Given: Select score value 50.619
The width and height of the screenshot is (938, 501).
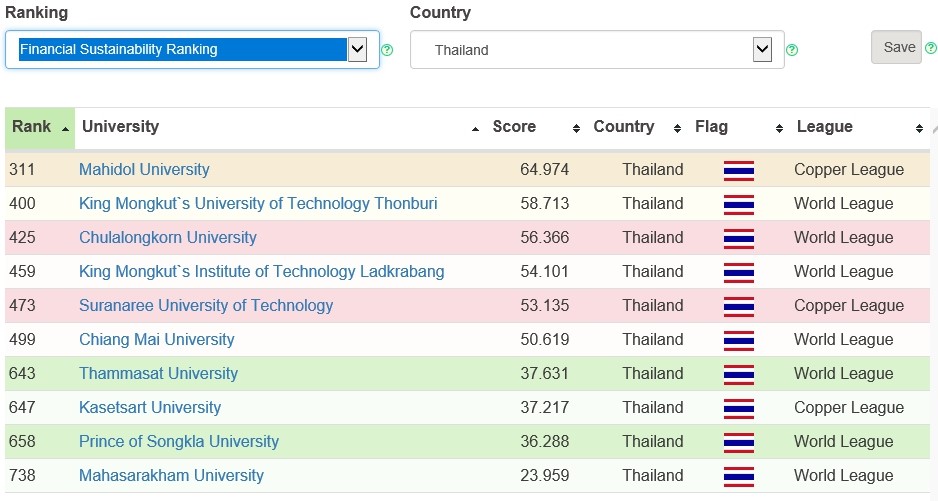Looking at the screenshot, I should (x=544, y=339).
